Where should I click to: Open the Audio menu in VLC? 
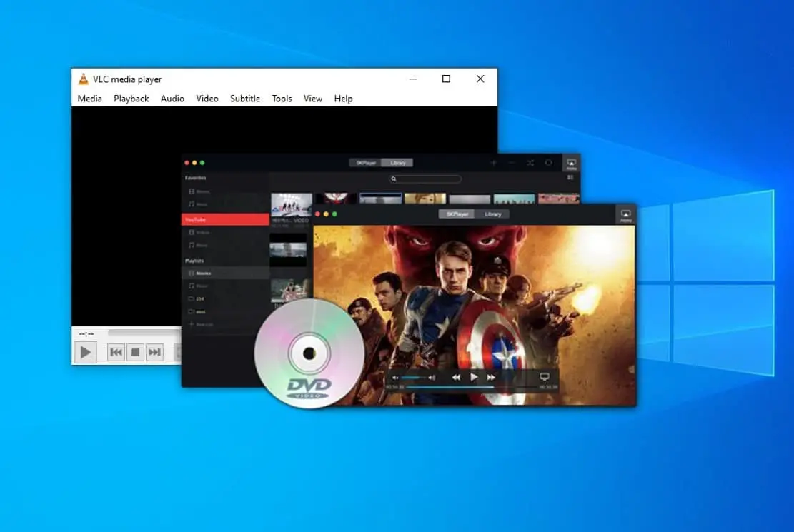pos(172,99)
